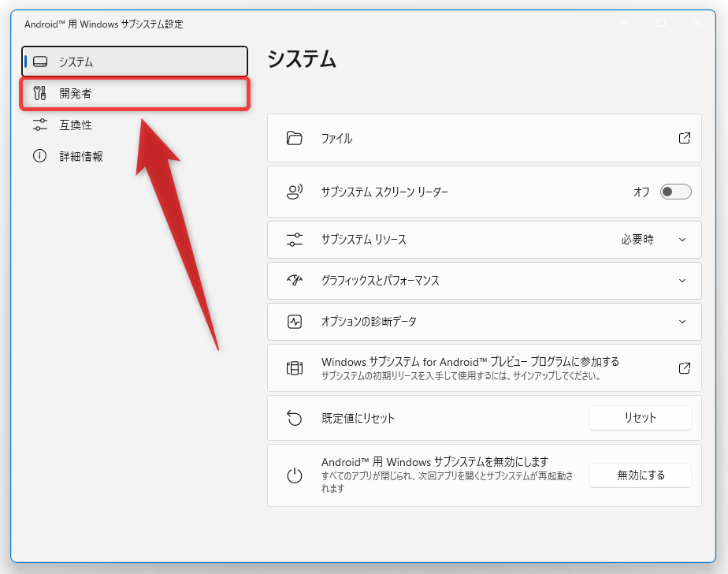
Task: Click the オプションの診断データ label
Action: point(369,322)
